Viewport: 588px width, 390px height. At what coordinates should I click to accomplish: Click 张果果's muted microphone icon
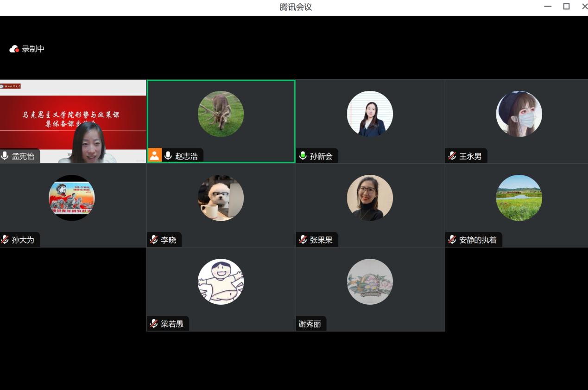303,240
